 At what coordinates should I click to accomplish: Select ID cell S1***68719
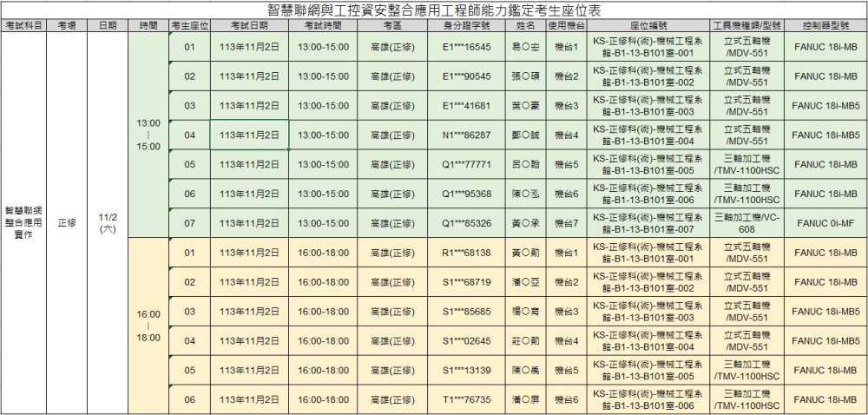point(467,281)
